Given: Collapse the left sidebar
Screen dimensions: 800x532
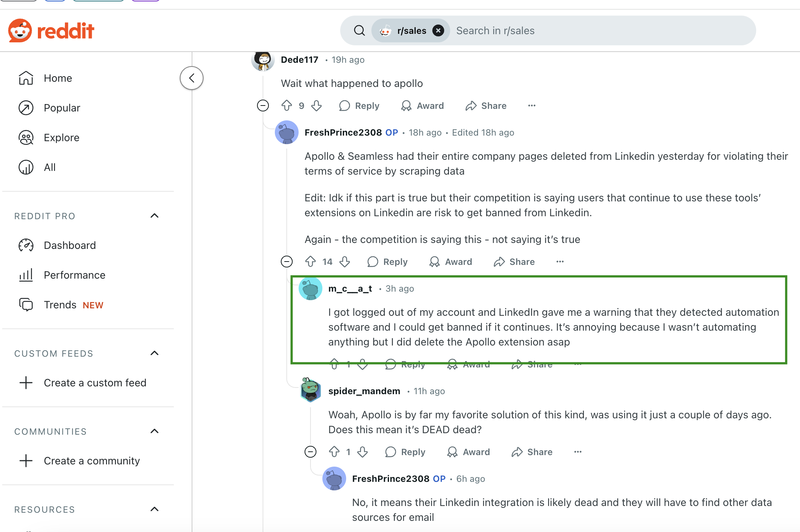Looking at the screenshot, I should [191, 78].
